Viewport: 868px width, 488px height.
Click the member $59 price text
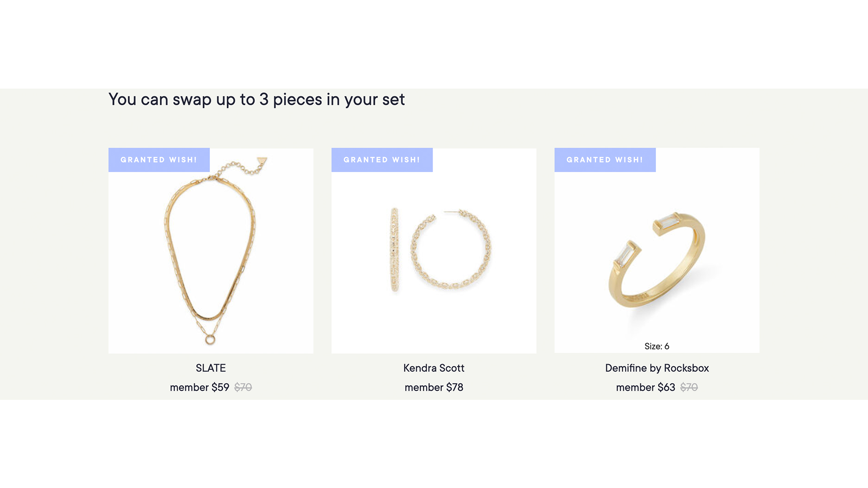[x=199, y=387]
